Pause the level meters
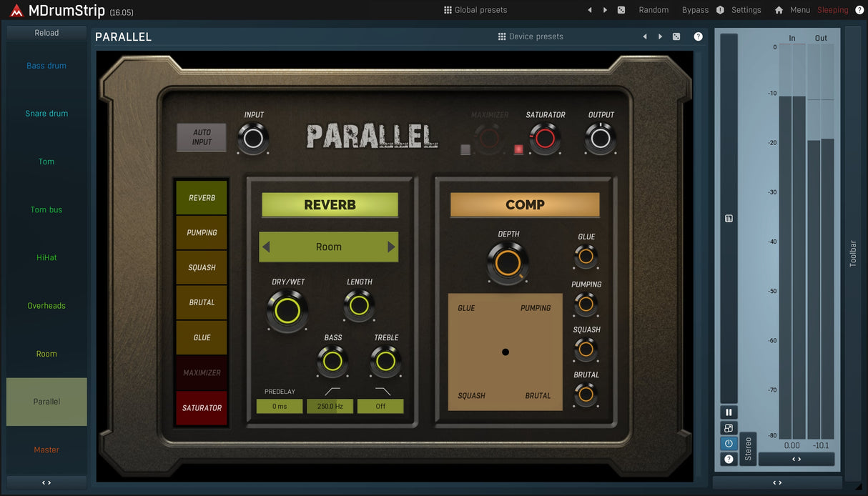 (x=729, y=412)
